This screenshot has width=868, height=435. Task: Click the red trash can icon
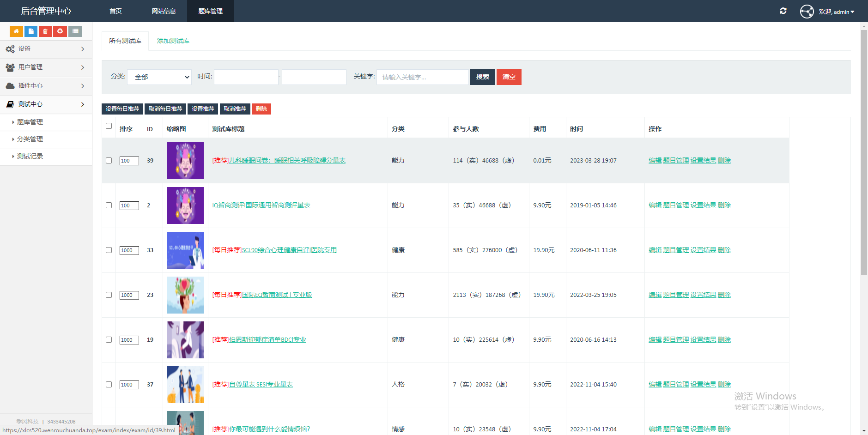click(x=45, y=31)
